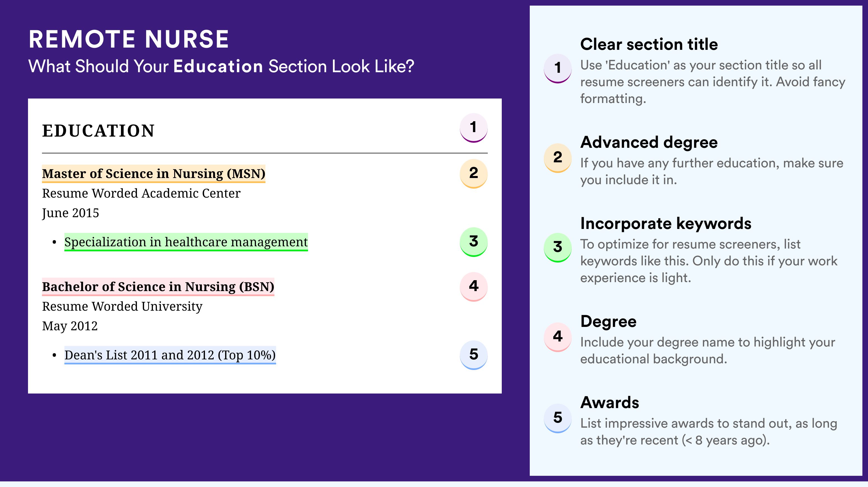Viewport: 868px width, 487px height.
Task: Click the EDUCATION section heading
Action: pos(98,131)
